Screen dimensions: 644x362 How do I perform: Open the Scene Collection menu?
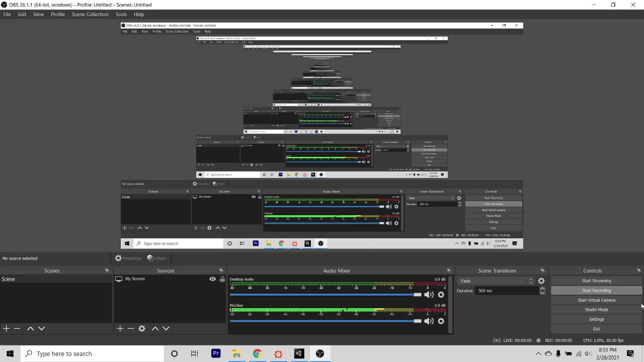click(x=90, y=14)
